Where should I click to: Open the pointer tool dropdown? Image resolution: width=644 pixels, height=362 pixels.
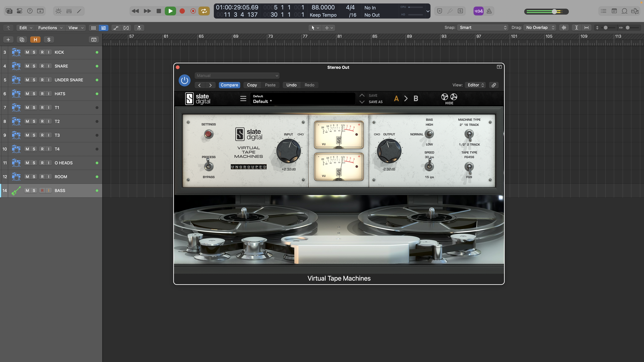315,28
